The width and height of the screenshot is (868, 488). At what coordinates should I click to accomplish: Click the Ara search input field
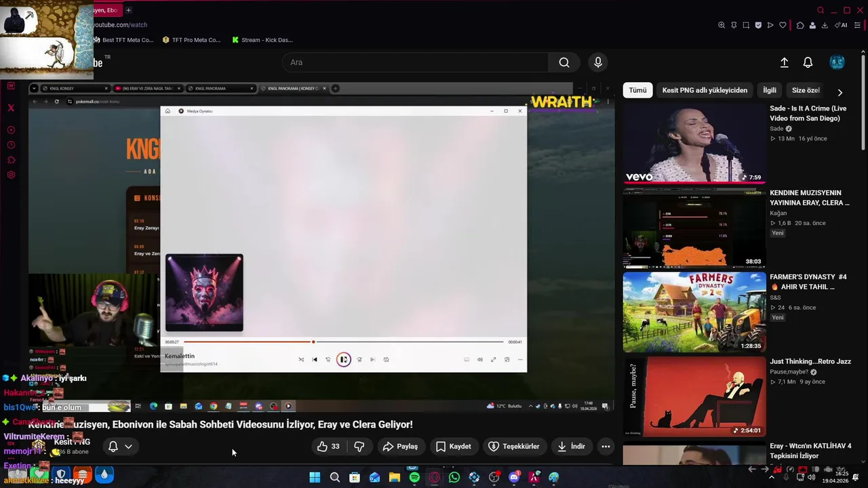pyautogui.click(x=415, y=62)
